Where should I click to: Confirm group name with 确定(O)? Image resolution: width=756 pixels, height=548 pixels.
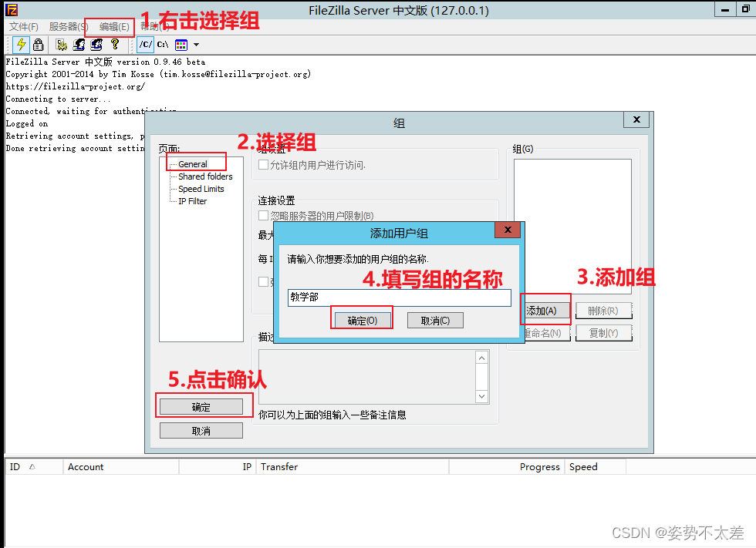pos(363,321)
